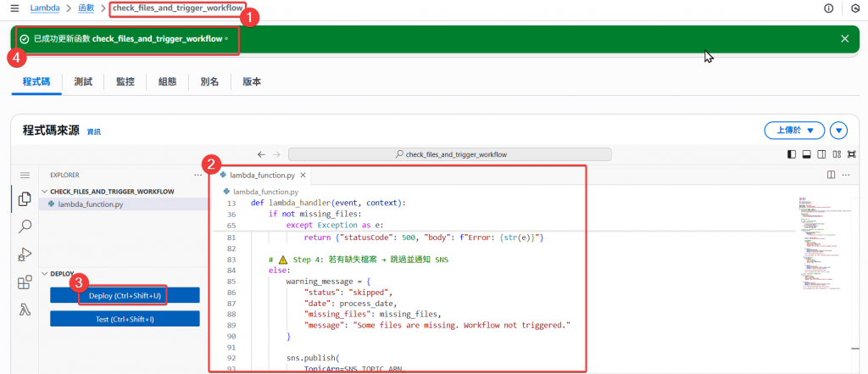Open the info panel icon in header
The height and width of the screenshot is (374, 868).
point(829,8)
